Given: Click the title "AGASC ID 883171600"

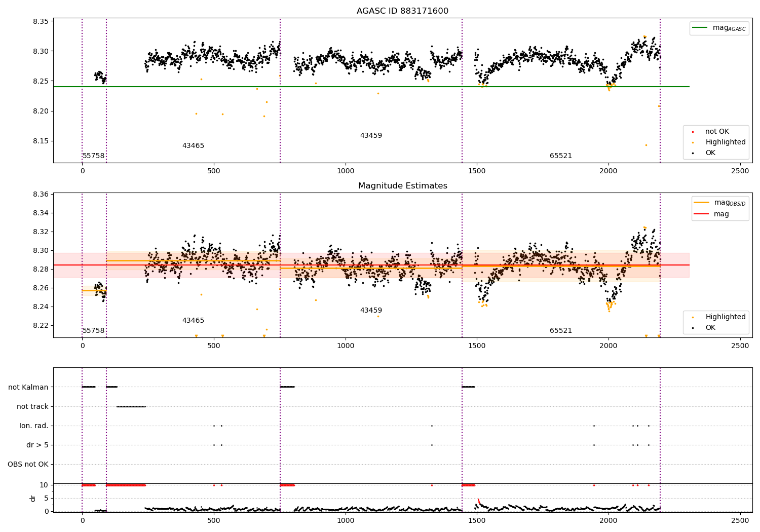Looking at the screenshot, I should click(x=402, y=11).
